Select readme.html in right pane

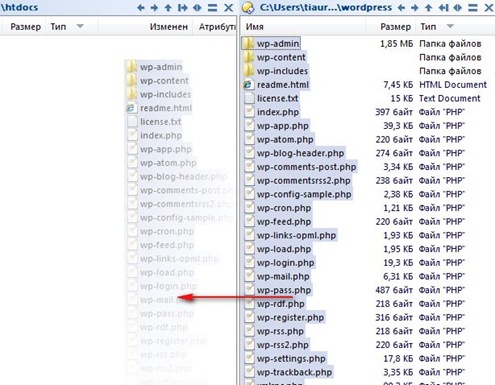[x=283, y=85]
